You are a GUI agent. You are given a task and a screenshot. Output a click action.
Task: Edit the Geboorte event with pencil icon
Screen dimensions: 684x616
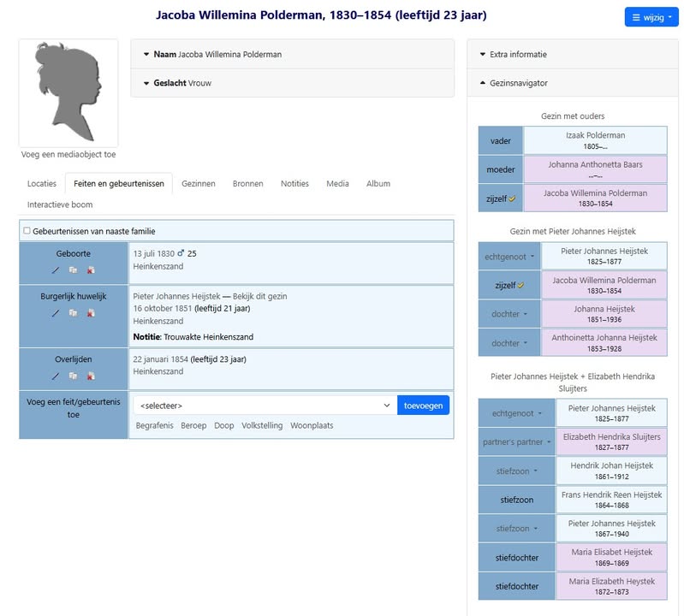click(56, 270)
